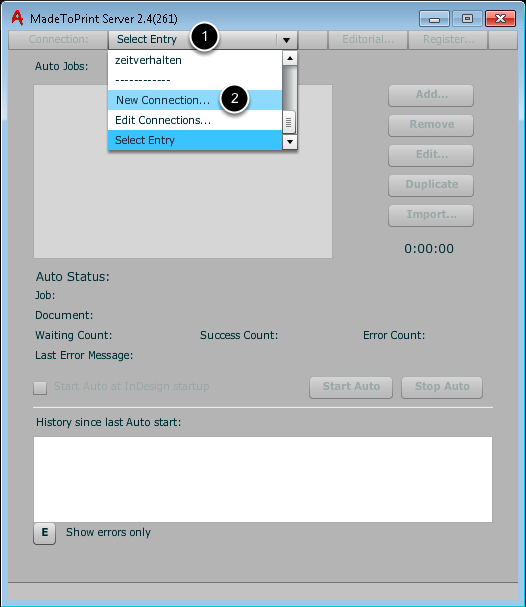Click the red MadeToPrint app logo icon
The width and height of the screenshot is (526, 607).
(17, 18)
